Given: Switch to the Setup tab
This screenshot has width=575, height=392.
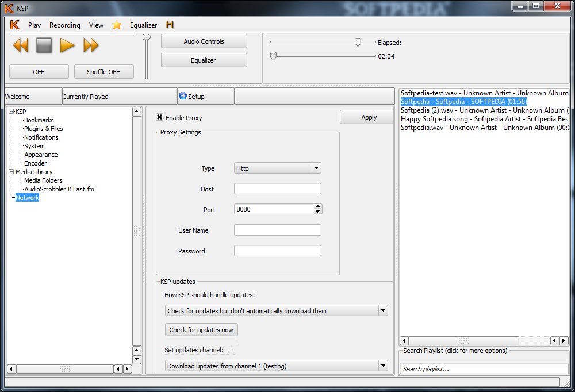Looking at the screenshot, I should [206, 97].
